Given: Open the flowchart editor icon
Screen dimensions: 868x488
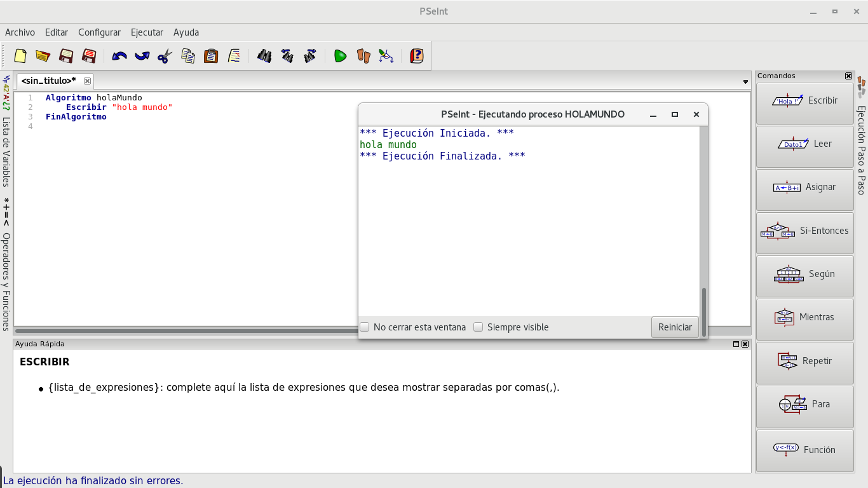Looking at the screenshot, I should [x=386, y=56].
